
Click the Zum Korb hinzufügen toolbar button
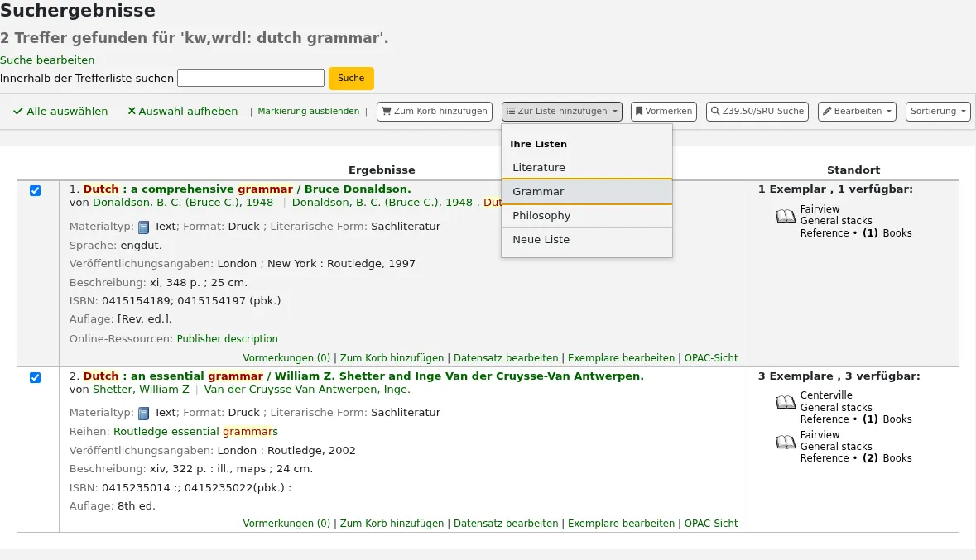(435, 112)
